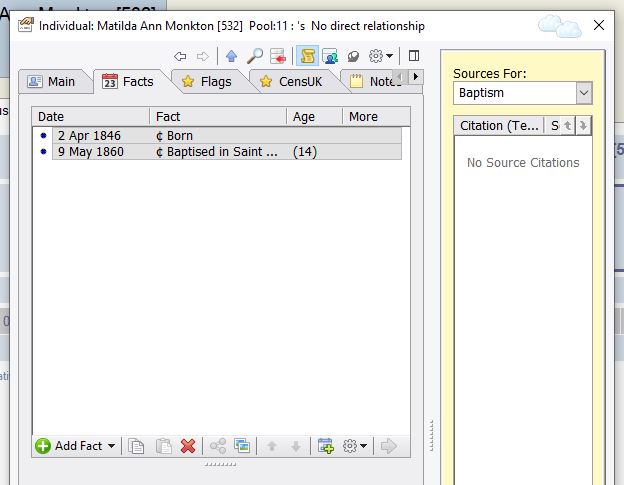
Task: Open the top toolbar gear options menu
Action: [x=381, y=56]
